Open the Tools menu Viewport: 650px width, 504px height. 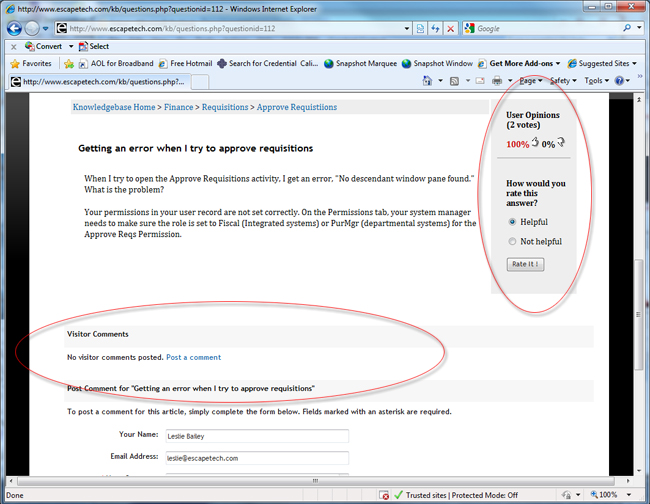pos(596,80)
